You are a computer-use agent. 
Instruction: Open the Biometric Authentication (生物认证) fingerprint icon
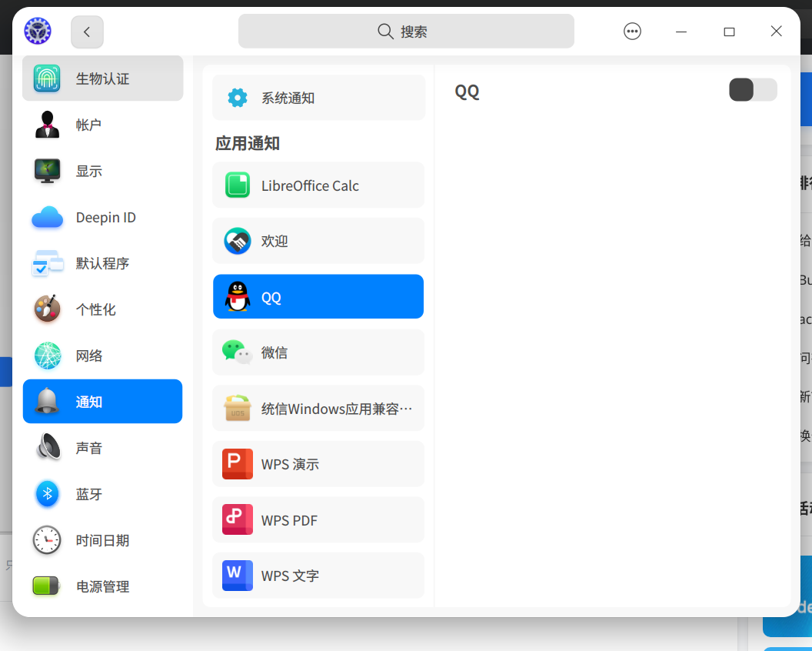pos(47,78)
